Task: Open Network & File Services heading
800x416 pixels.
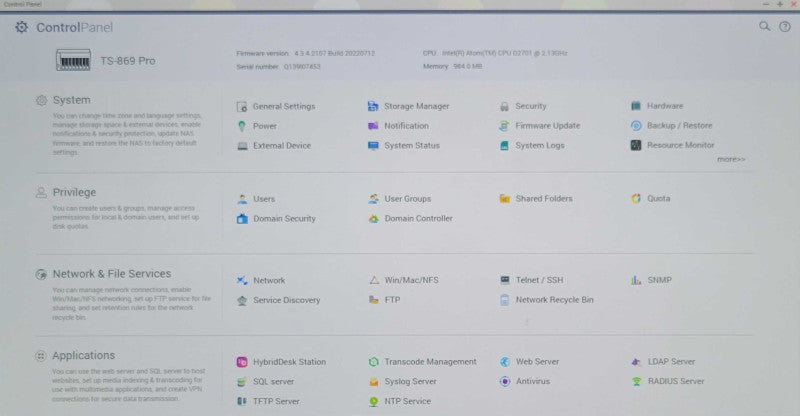Action: (112, 274)
